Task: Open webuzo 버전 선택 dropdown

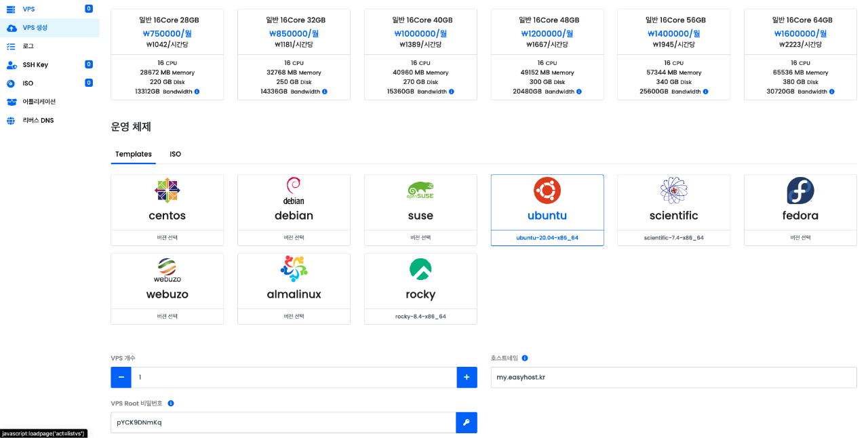Action: [167, 317]
